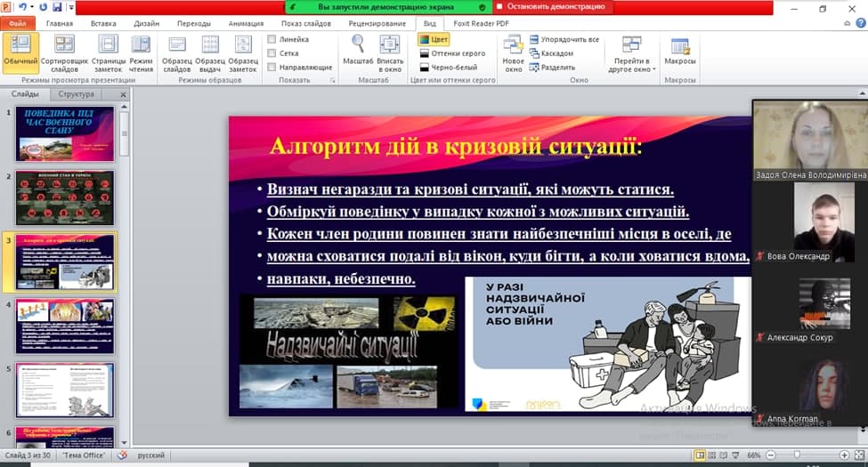The image size is (868, 467).
Task: Enable the Линейка ruler checkbox
Action: click(x=272, y=39)
